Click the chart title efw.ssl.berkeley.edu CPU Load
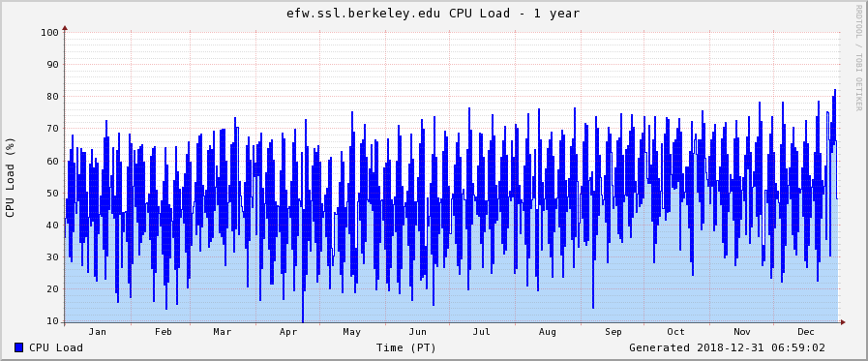 pos(433,14)
